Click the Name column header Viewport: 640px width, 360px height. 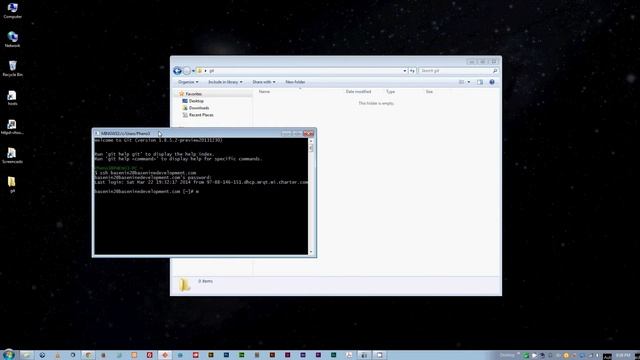tap(264, 92)
